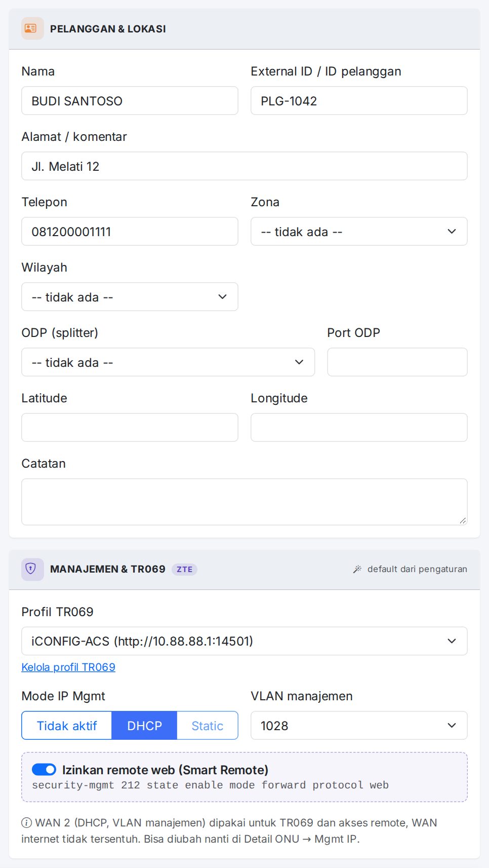Open the Wilayah dropdown

point(130,297)
